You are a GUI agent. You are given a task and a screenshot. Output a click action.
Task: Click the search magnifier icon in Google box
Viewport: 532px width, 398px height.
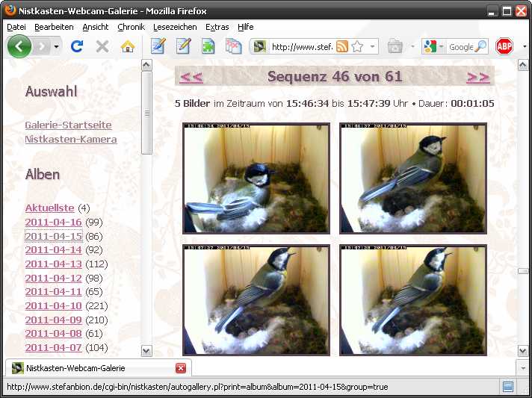pyautogui.click(x=480, y=46)
